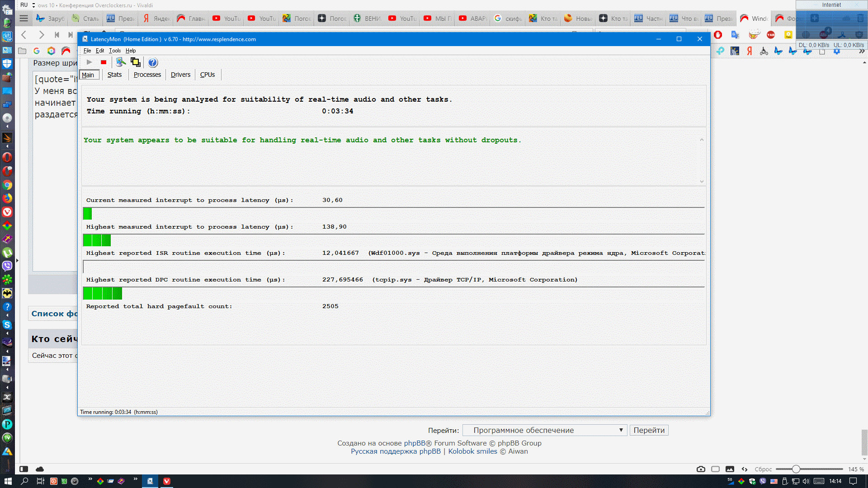The image size is (868, 488).
Task: Click Vivaldi capture page camera icon
Action: tap(701, 469)
